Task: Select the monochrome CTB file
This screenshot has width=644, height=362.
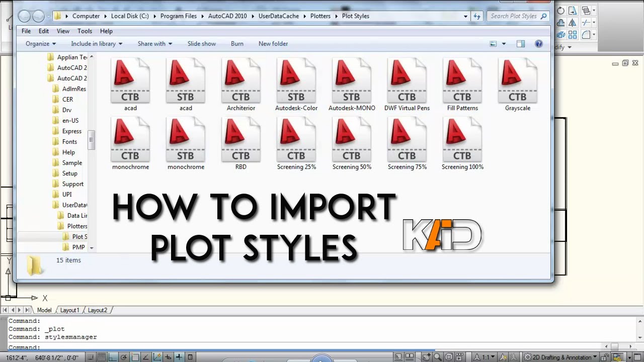Action: pyautogui.click(x=130, y=144)
